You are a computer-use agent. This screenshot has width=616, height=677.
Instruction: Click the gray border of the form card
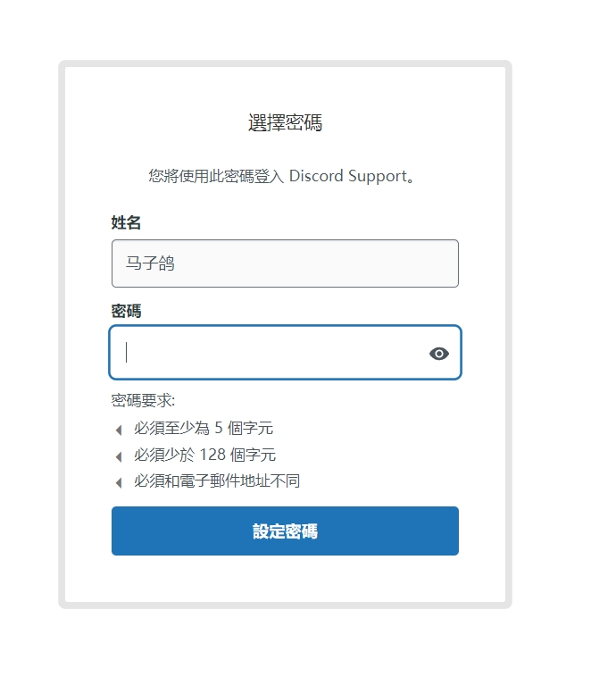pyautogui.click(x=285, y=63)
